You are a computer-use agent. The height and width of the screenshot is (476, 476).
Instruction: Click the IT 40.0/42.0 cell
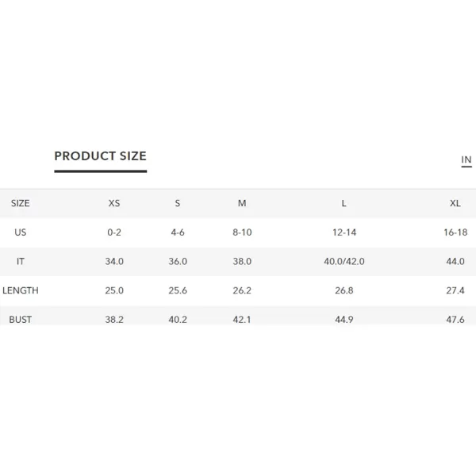point(344,261)
